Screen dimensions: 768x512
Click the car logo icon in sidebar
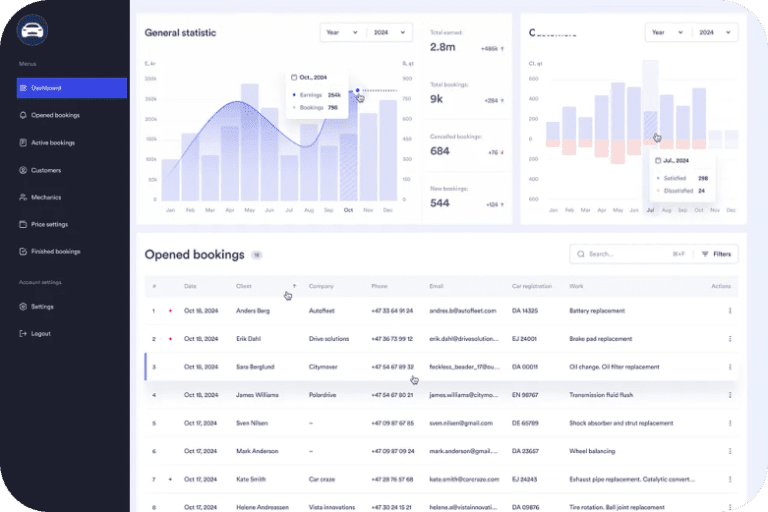point(32,30)
